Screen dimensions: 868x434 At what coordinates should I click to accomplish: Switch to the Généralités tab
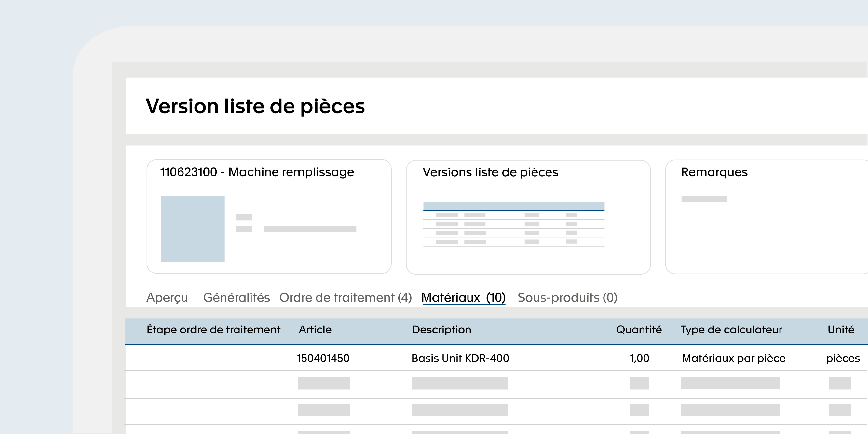coord(236,298)
